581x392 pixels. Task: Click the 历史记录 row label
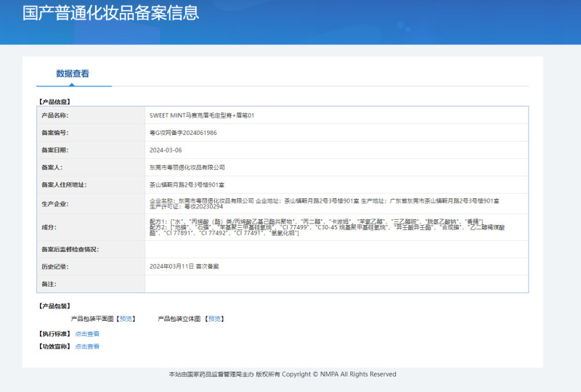[x=55, y=266]
